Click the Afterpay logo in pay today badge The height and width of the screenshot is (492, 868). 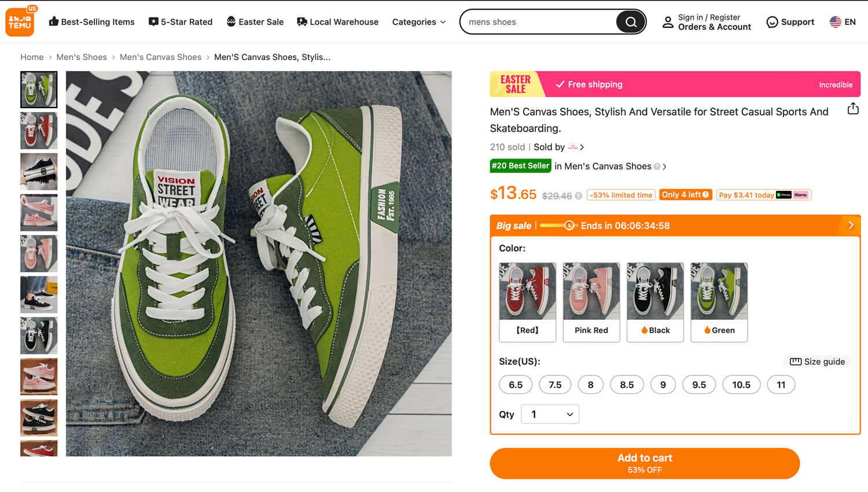pos(784,195)
